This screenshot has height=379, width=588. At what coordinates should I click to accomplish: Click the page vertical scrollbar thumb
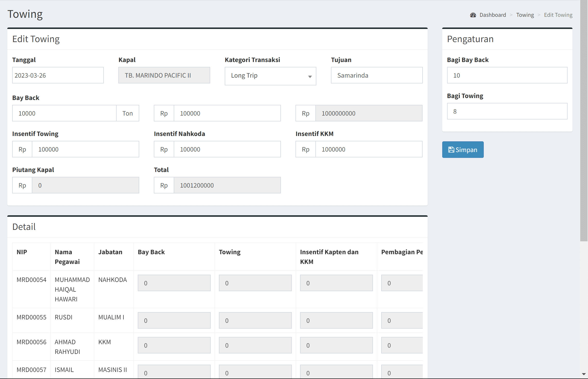click(x=584, y=121)
